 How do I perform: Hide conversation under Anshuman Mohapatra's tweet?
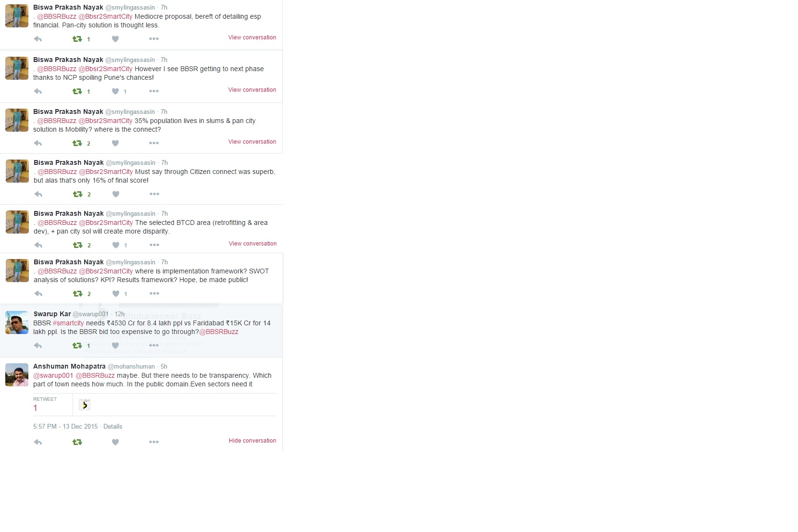[x=252, y=441]
